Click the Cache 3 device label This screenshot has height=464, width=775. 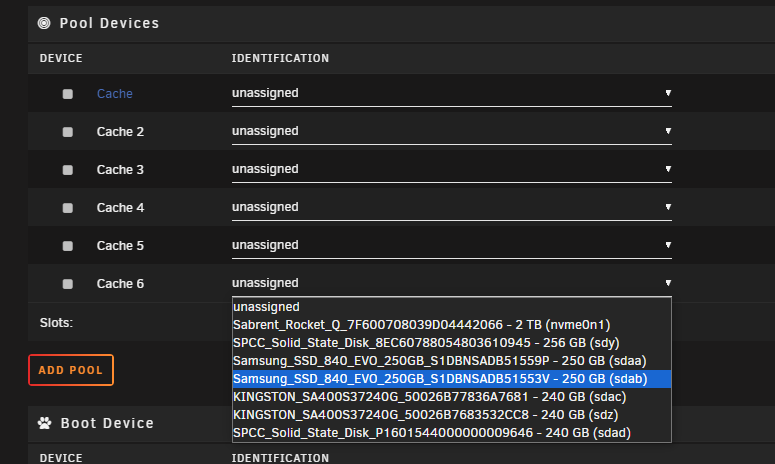click(120, 170)
